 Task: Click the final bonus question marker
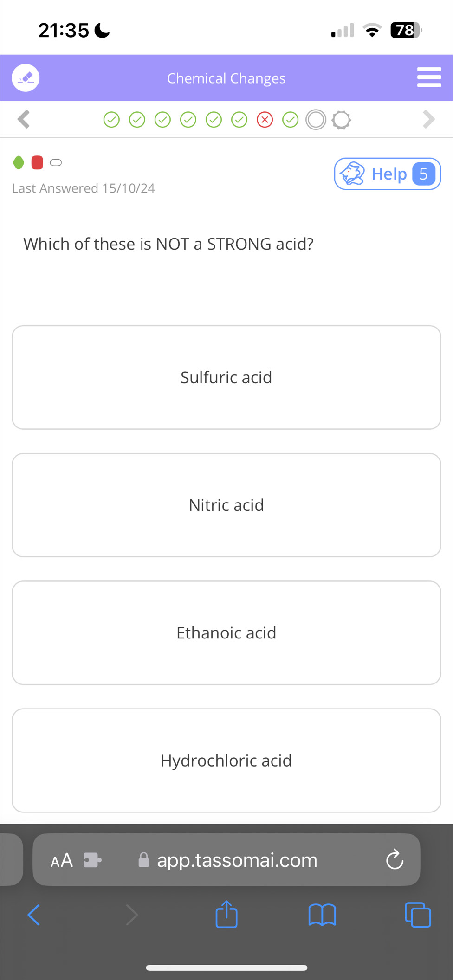(342, 120)
